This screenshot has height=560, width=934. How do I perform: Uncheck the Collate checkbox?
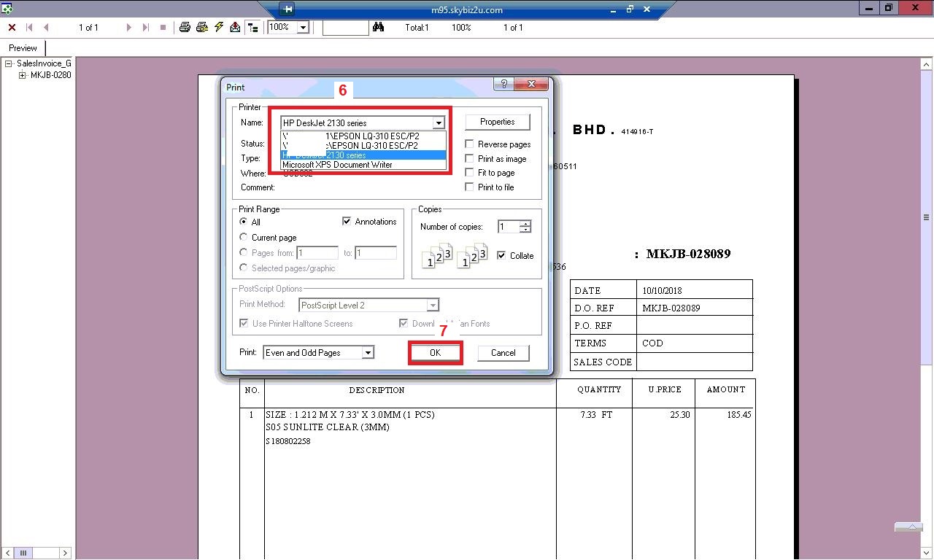point(501,255)
